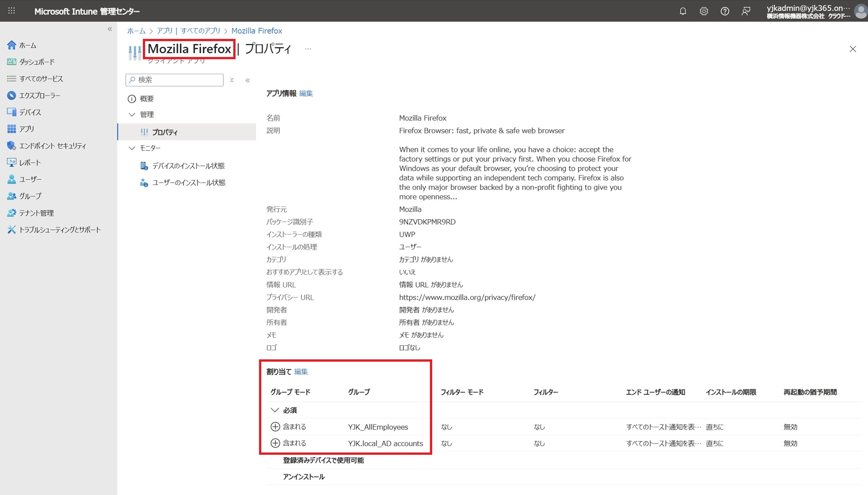The image size is (868, 495).
Task: Collapse the 必須 assignment group
Action: point(274,410)
